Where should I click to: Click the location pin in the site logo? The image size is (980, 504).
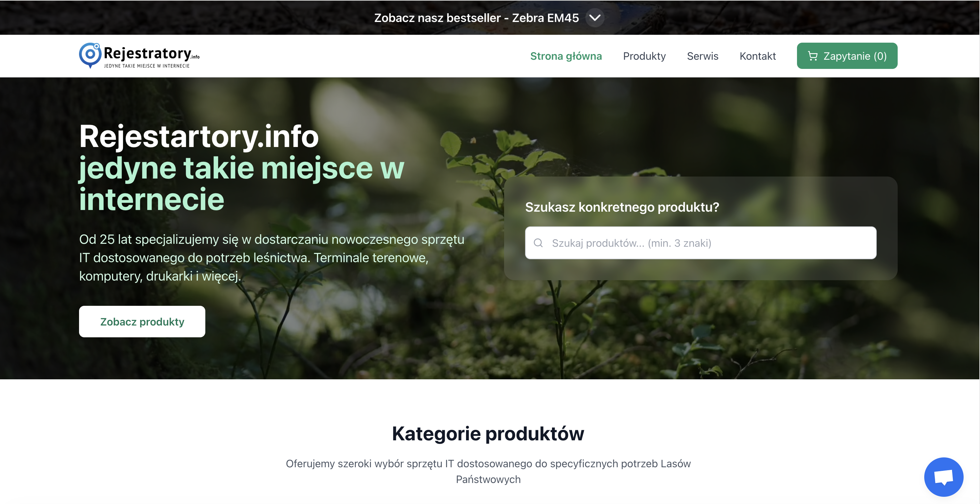90,55
